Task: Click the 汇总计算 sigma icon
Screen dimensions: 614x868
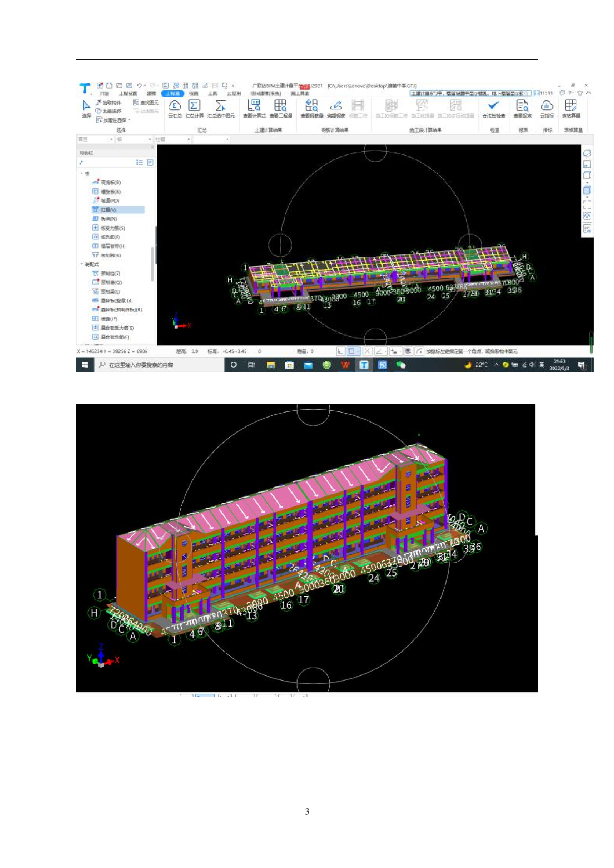Action: pyautogui.click(x=194, y=106)
